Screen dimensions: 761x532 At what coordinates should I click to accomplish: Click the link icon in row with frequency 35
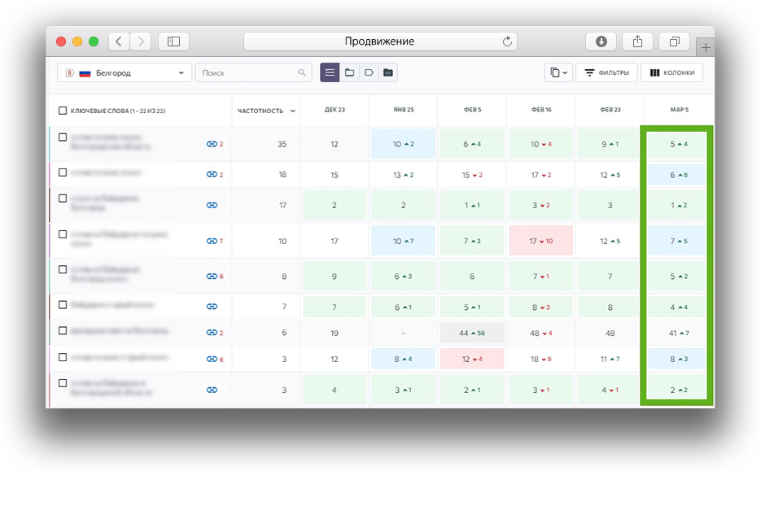click(212, 144)
